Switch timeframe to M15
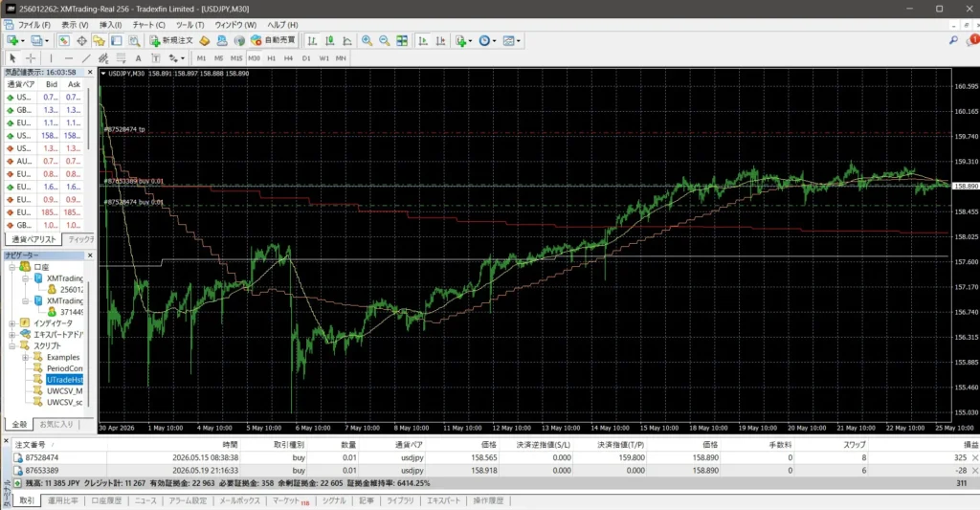The image size is (980, 510). [236, 58]
